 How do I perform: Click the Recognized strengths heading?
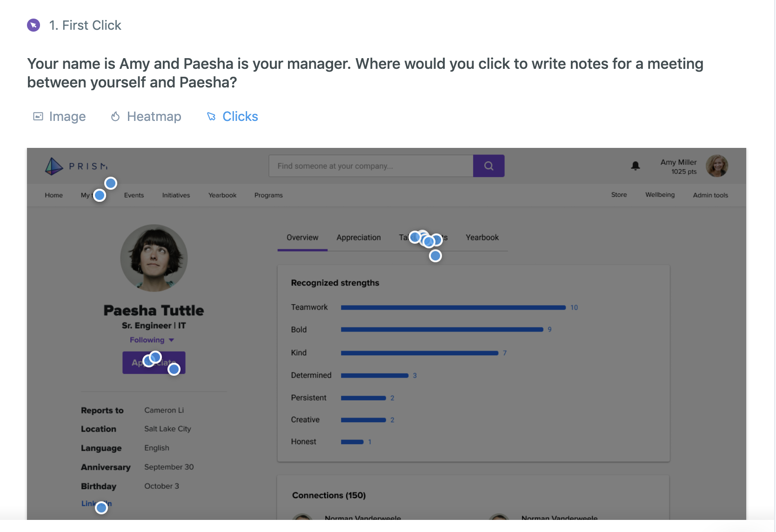pyautogui.click(x=335, y=283)
